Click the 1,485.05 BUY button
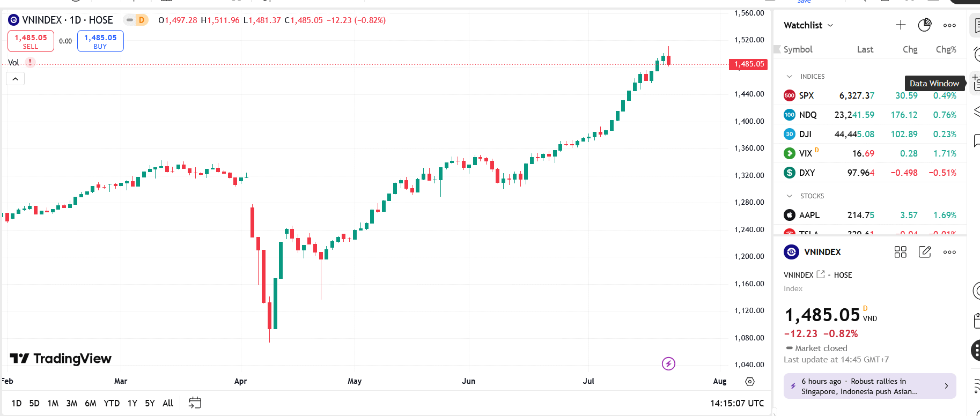 click(x=100, y=41)
